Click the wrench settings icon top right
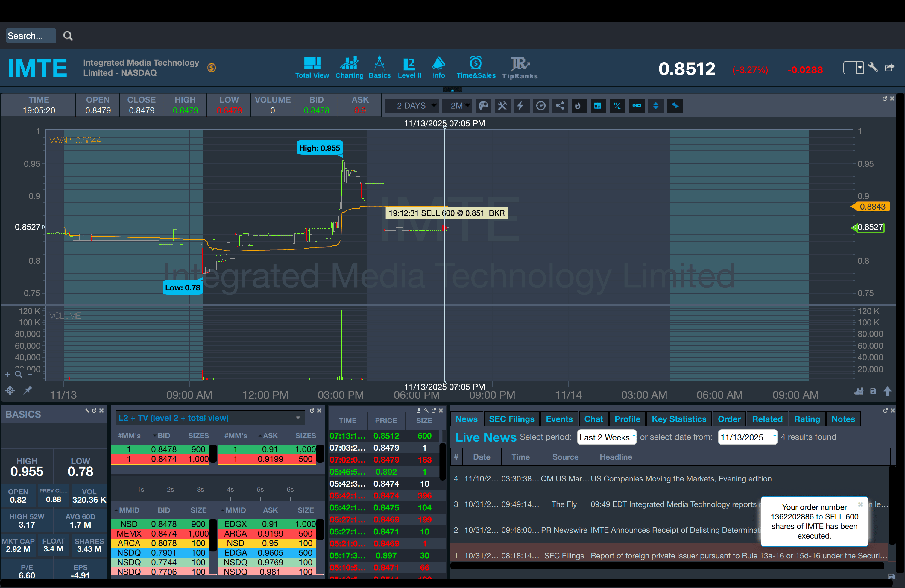Viewport: 905px width, 588px height. tap(874, 68)
